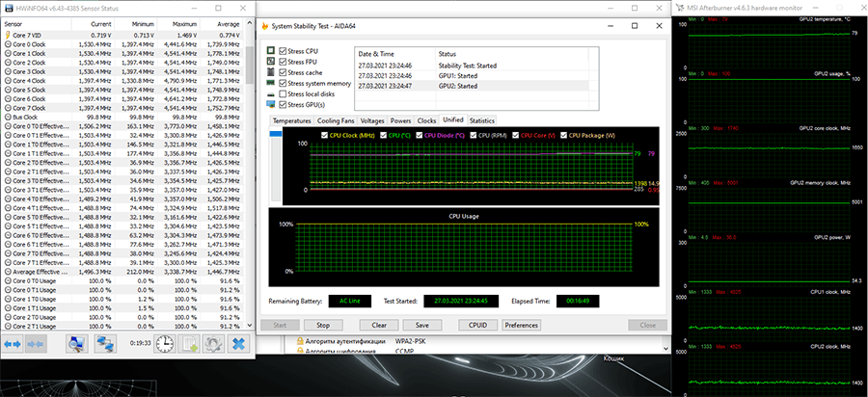Click the Stress system memory RAM icon
The height and width of the screenshot is (397, 868).
[271, 83]
